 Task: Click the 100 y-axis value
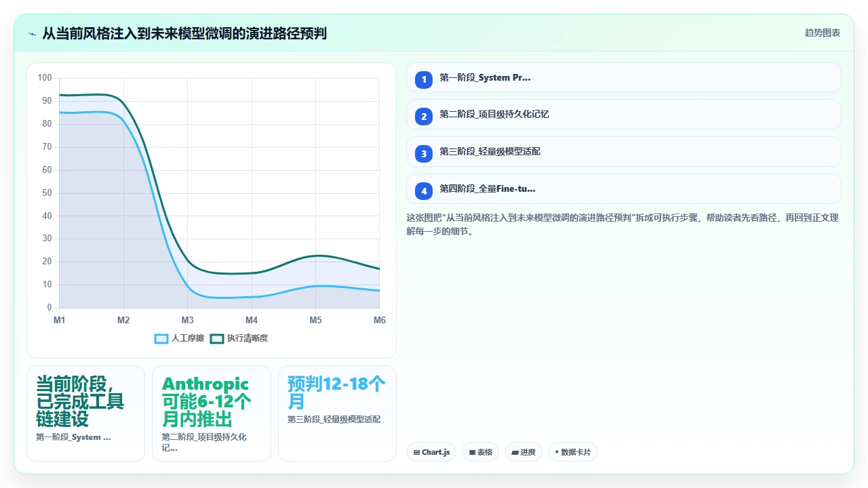point(45,78)
